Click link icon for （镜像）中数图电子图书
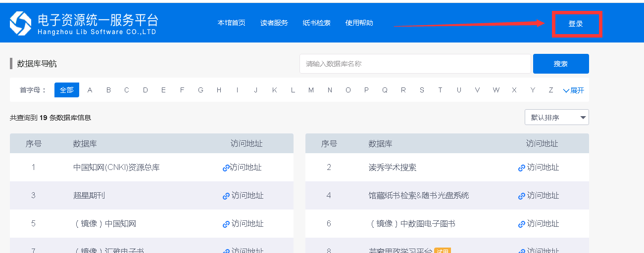Viewport: 644px width, 253px height. tap(521, 224)
